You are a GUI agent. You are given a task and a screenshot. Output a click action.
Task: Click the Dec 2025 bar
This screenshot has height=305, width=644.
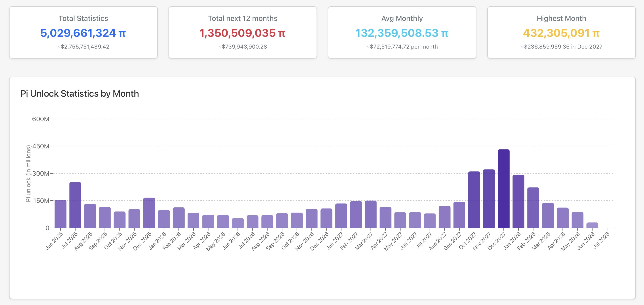coord(149,213)
